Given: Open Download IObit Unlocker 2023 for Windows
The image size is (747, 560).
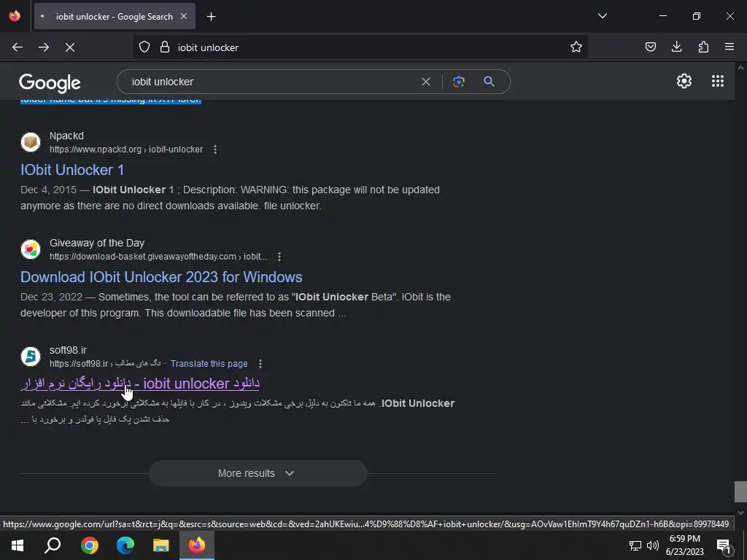Looking at the screenshot, I should tap(161, 277).
